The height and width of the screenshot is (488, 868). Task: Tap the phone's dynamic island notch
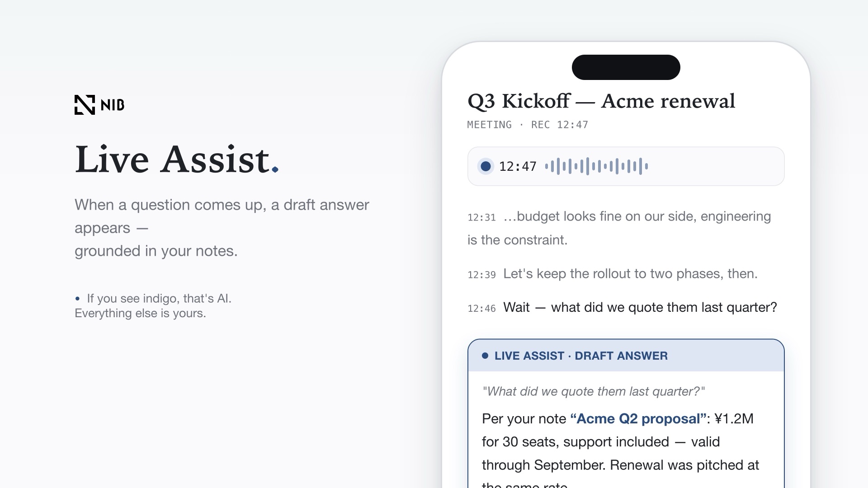626,67
